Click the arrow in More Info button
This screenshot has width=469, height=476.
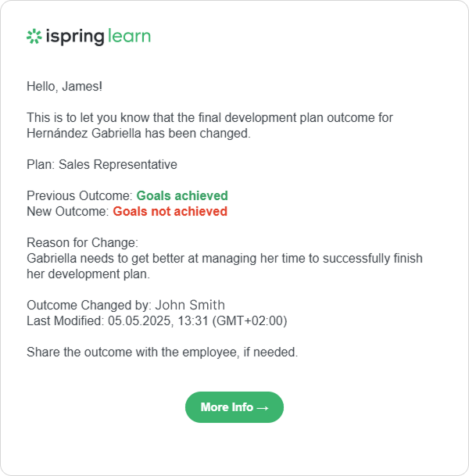(x=263, y=408)
